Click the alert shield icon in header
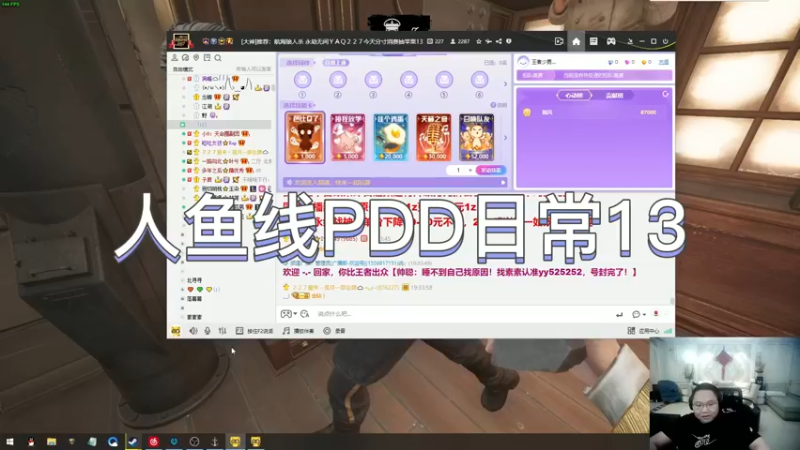This screenshot has width=800, height=450. 509,41
